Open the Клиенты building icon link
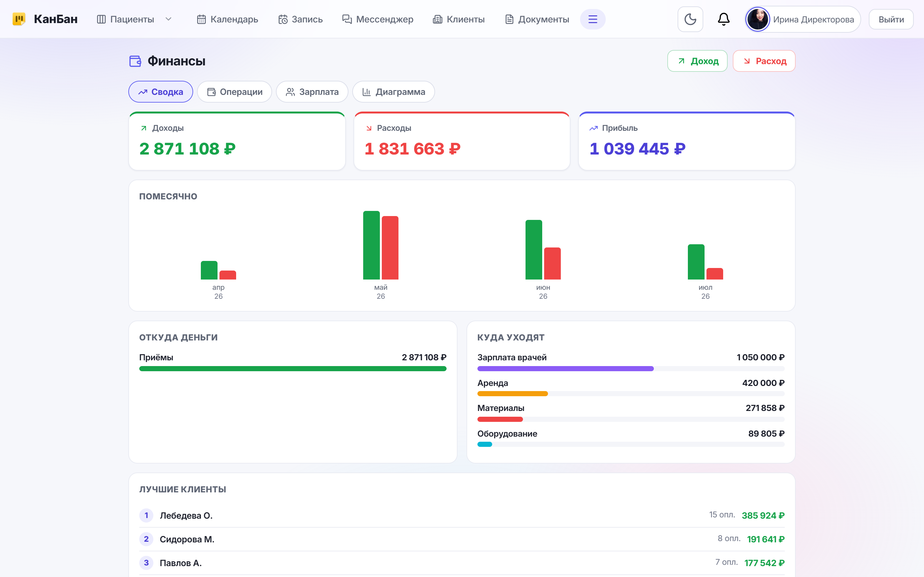This screenshot has height=577, width=924. (437, 19)
